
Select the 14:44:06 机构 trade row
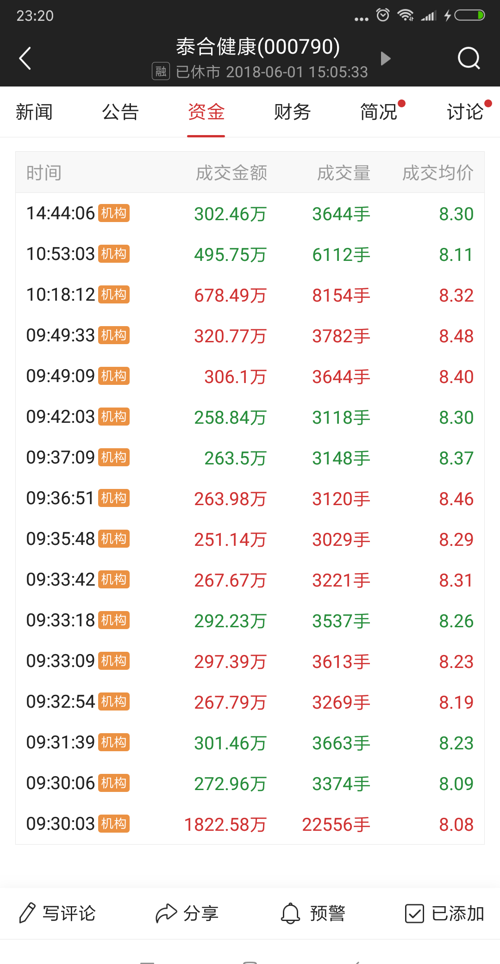(x=250, y=213)
